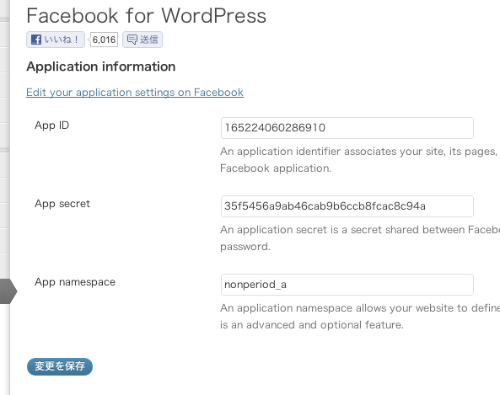This screenshot has height=395, width=500.
Task: Focus the App secret input field
Action: coord(347,206)
